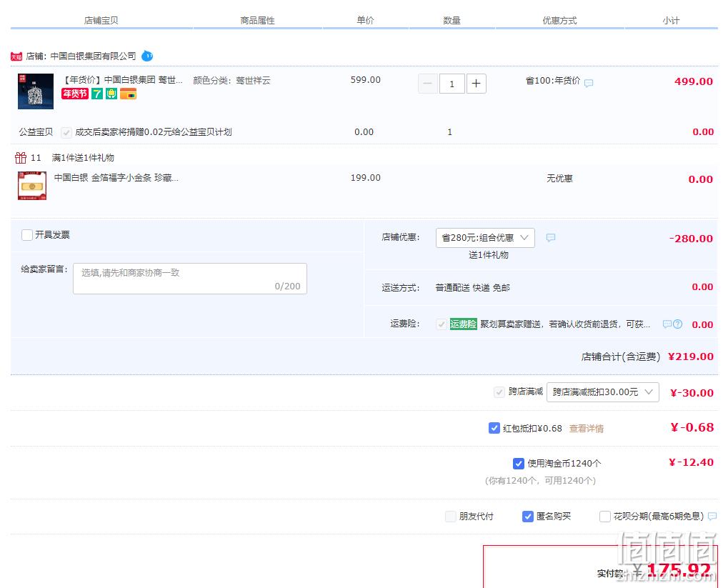Open the 金箔福字小金条 gift item title
Image resolution: width=723 pixels, height=588 pixels.
116,178
